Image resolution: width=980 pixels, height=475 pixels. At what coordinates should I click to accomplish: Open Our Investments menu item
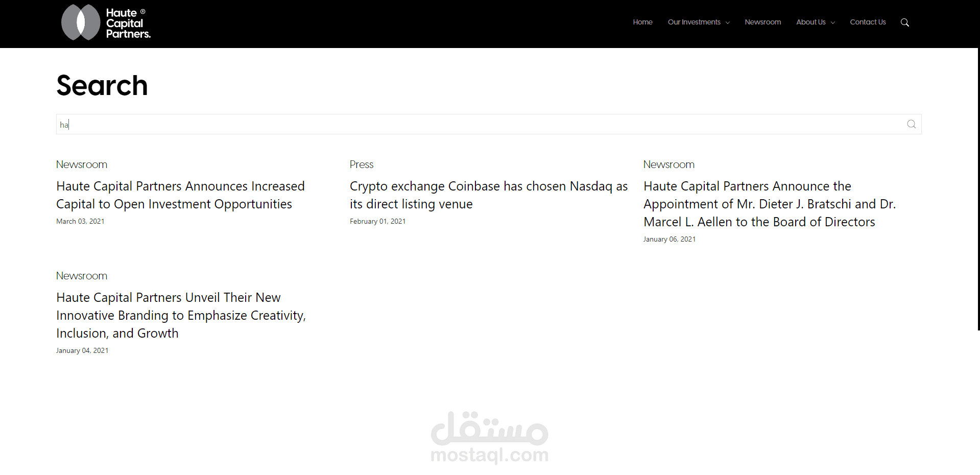point(694,22)
